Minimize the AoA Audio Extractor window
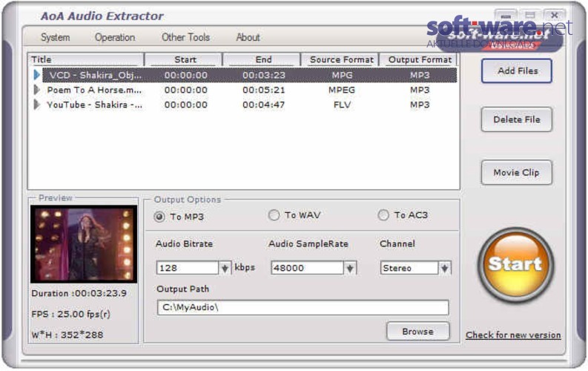588x371 pixels. click(x=506, y=16)
